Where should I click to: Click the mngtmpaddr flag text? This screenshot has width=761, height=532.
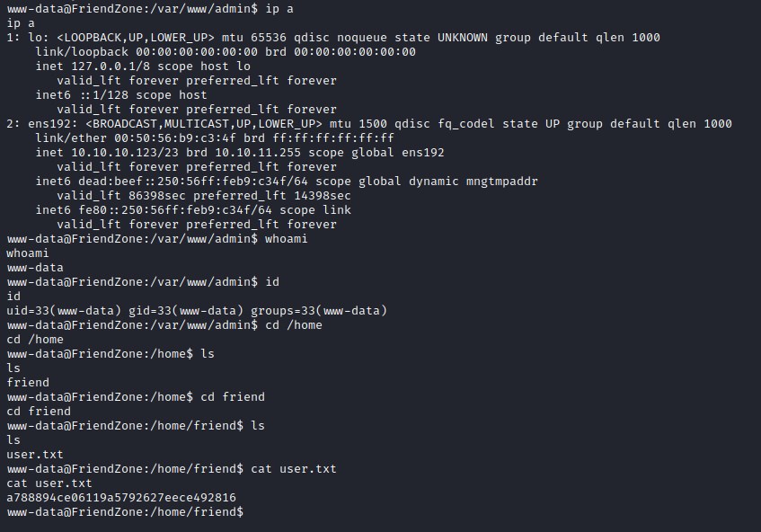pos(501,181)
